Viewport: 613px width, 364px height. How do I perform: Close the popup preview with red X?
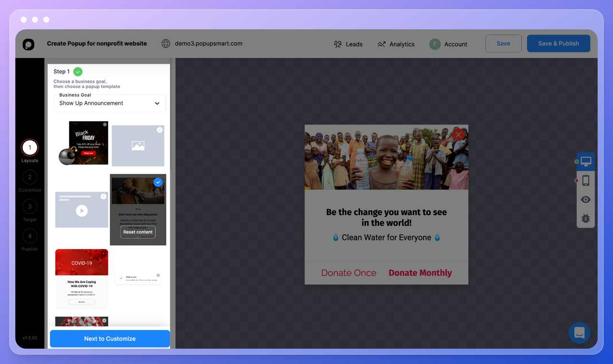point(458,135)
